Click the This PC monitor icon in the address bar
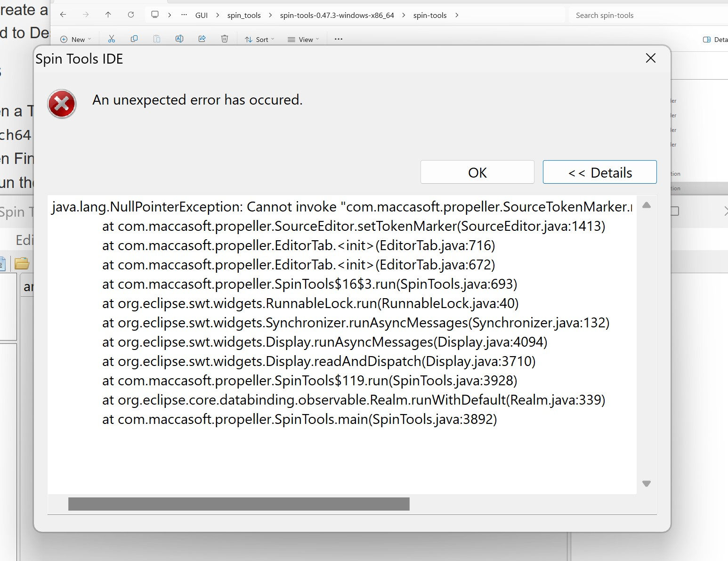 pos(155,15)
